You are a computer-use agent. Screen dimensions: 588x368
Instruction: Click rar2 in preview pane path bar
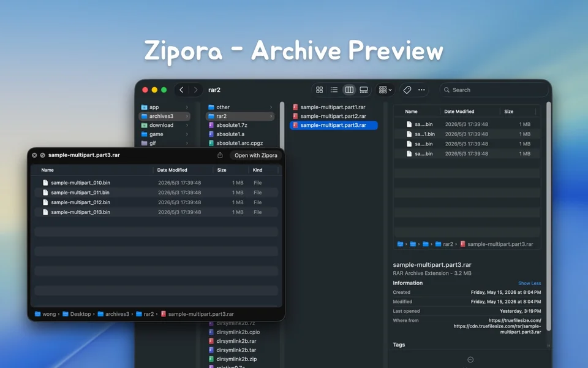click(x=445, y=244)
